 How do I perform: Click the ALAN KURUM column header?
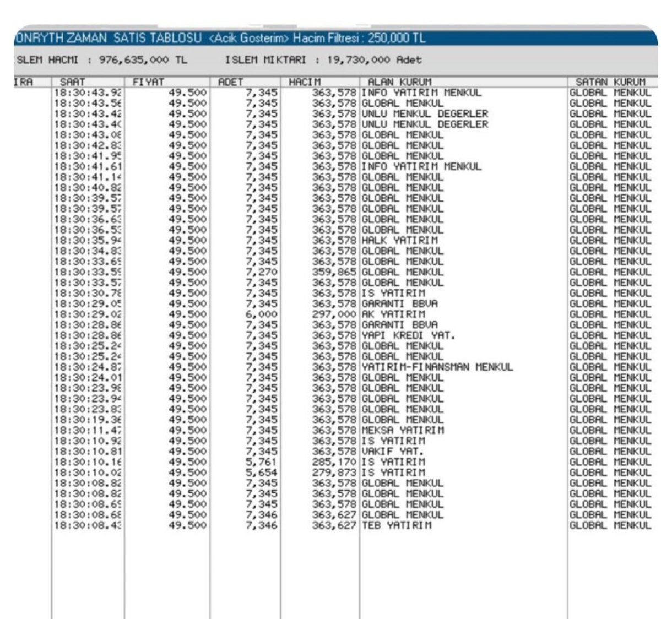(x=463, y=82)
